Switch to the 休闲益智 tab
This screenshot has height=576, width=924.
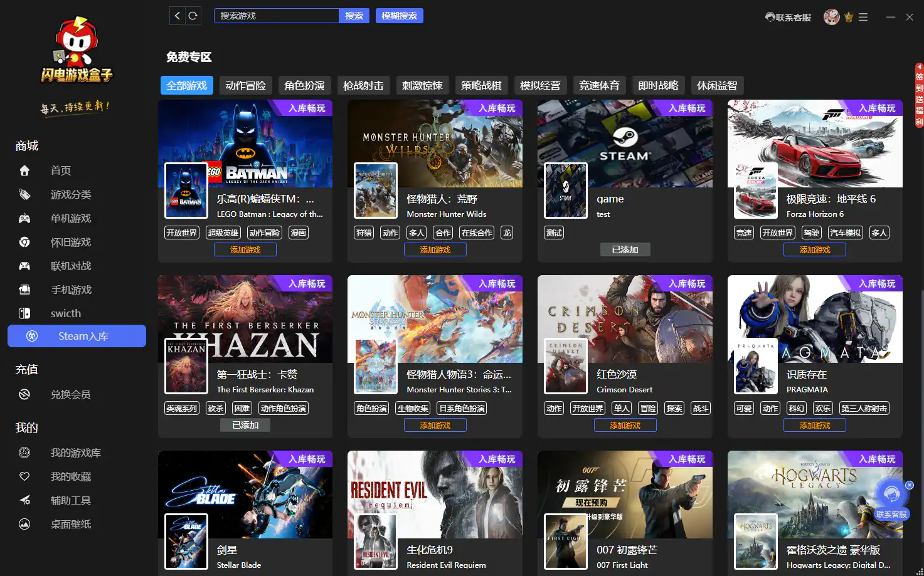(717, 85)
